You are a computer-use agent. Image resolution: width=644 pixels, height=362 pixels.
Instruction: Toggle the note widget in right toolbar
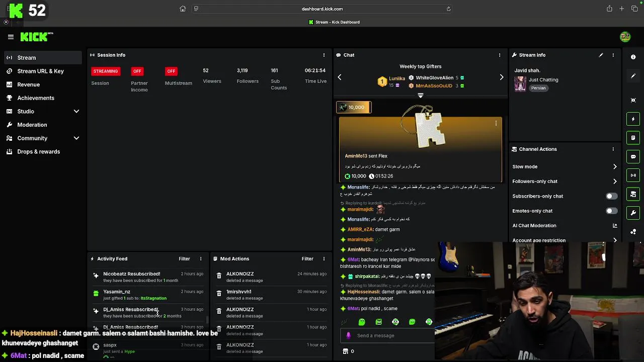[633, 138]
